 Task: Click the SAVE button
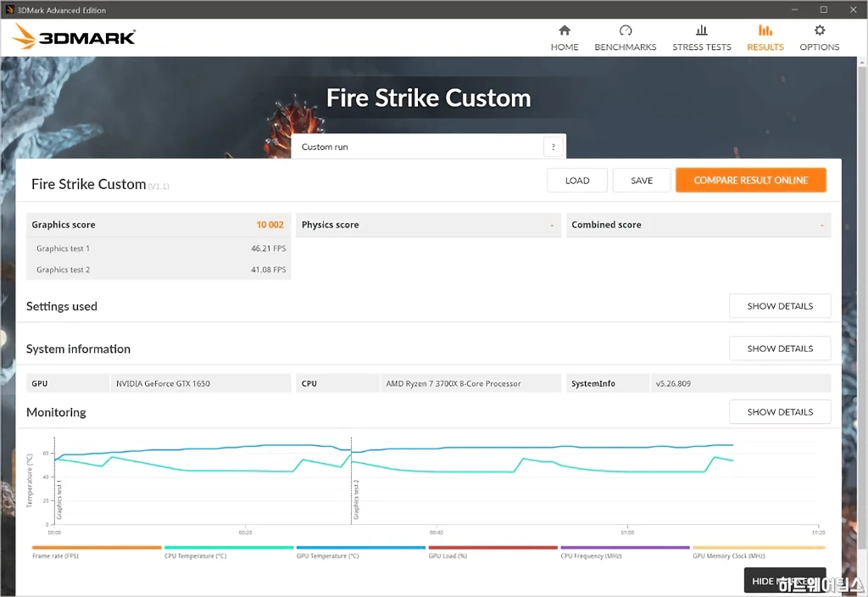tap(642, 181)
